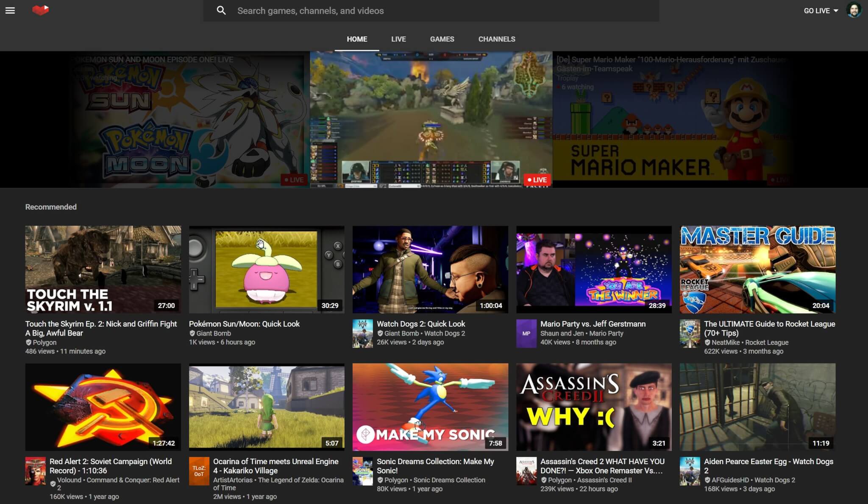Open the Sonic Dreams Collection game link
This screenshot has width=868, height=504.
pyautogui.click(x=449, y=480)
